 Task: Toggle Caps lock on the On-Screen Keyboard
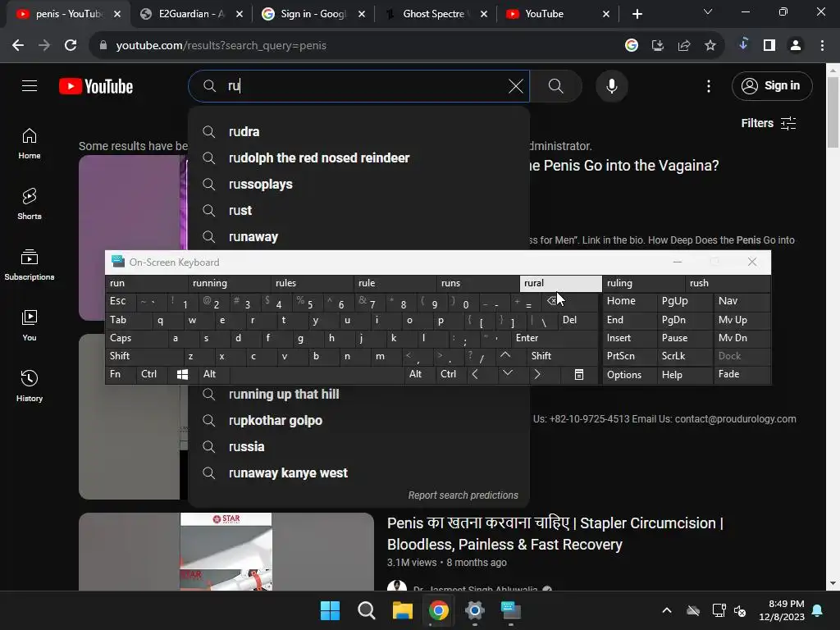tap(134, 338)
